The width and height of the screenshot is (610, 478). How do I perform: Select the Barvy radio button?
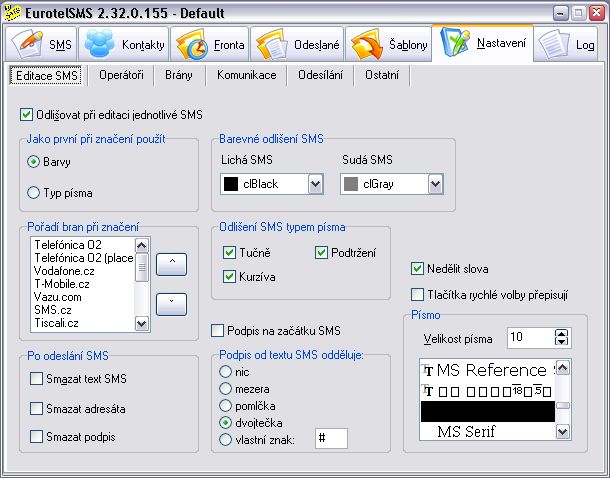pos(33,161)
